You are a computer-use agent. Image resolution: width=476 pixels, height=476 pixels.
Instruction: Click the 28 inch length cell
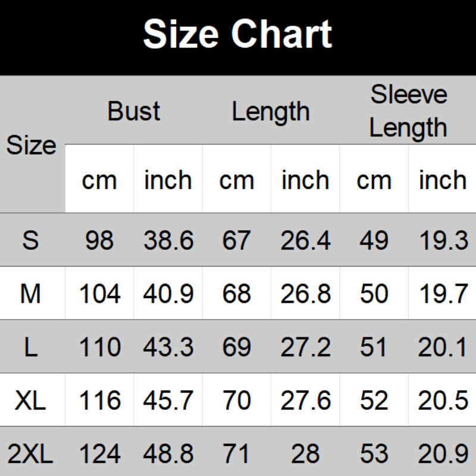coord(305,455)
